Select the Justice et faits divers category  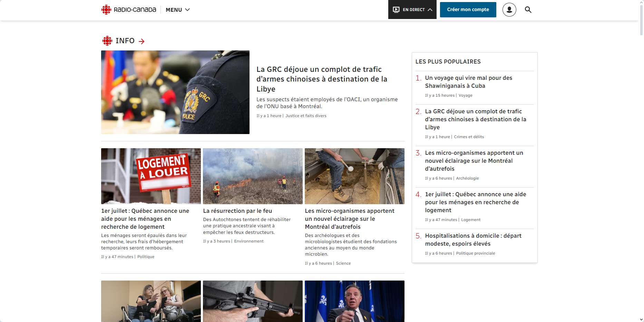tap(306, 116)
